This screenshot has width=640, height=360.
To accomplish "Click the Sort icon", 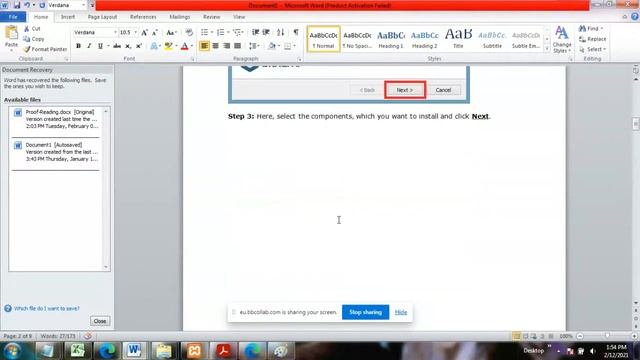I will (x=280, y=32).
